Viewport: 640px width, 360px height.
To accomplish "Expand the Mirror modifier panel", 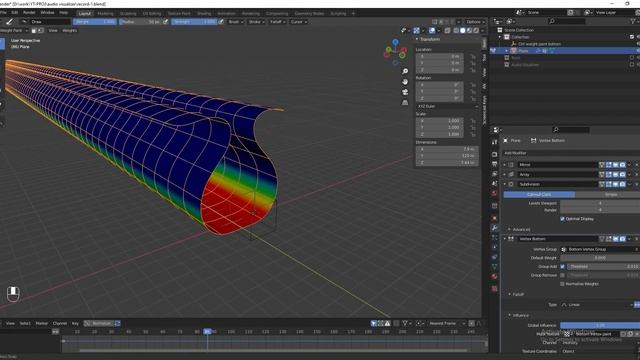I will (x=504, y=164).
